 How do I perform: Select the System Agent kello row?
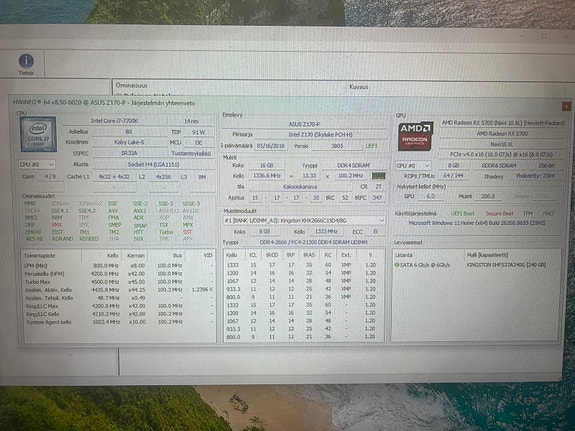(119, 322)
